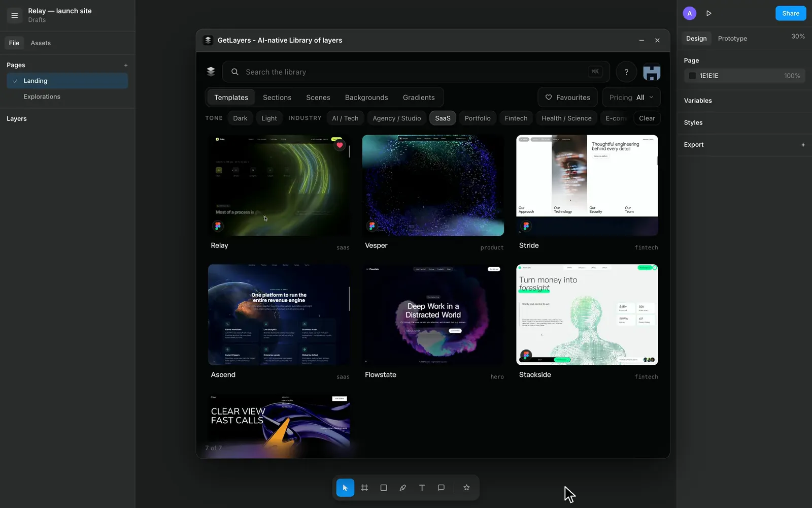
Task: Click Figma badge on Vesper card
Action: pos(372,226)
